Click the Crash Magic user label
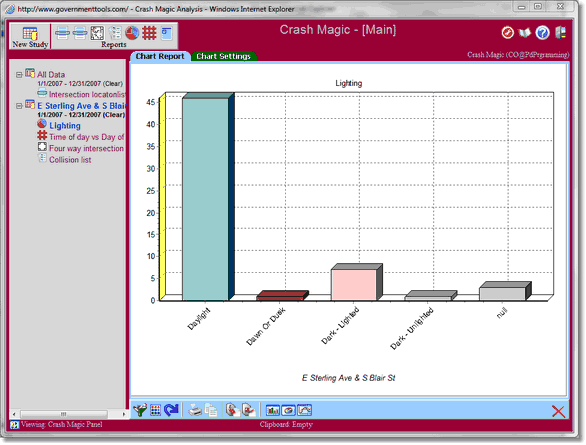Viewport: 586px width, 445px height. pyautogui.click(x=518, y=55)
